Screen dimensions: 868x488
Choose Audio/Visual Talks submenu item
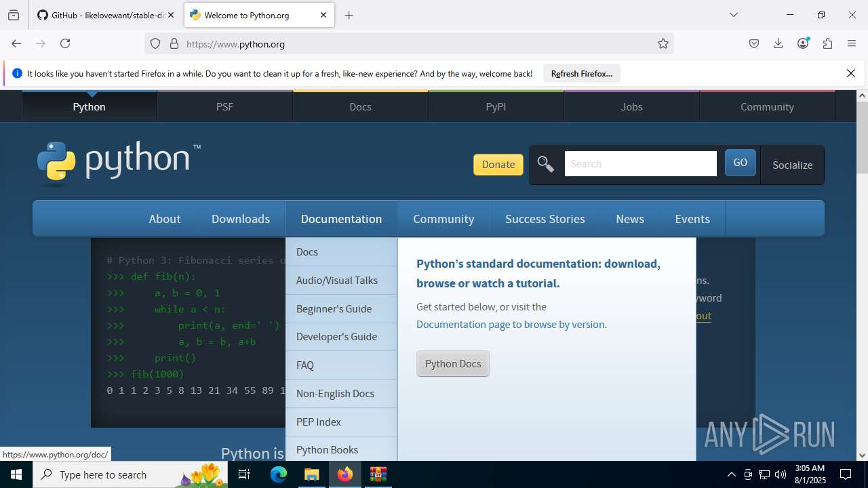pyautogui.click(x=341, y=280)
